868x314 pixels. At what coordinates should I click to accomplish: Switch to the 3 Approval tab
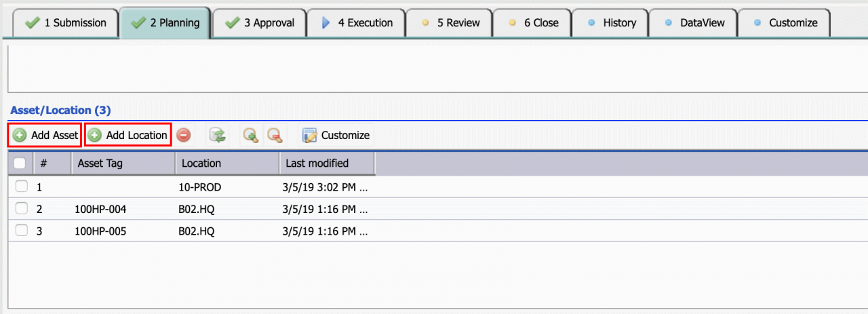click(x=258, y=22)
